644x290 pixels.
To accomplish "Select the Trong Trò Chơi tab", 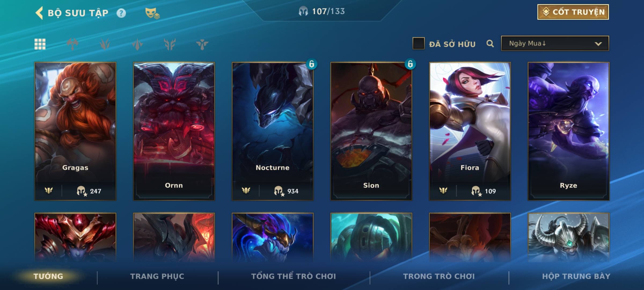I will (439, 276).
